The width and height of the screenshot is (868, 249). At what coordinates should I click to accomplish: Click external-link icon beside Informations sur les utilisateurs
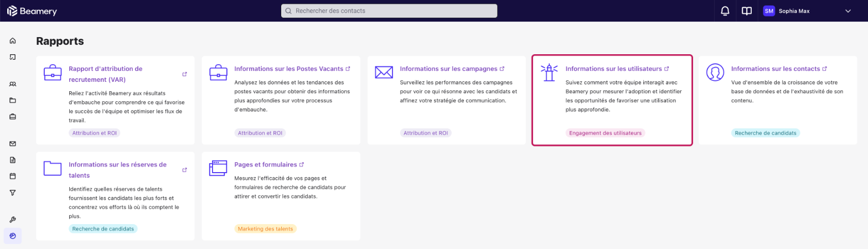[x=666, y=69]
